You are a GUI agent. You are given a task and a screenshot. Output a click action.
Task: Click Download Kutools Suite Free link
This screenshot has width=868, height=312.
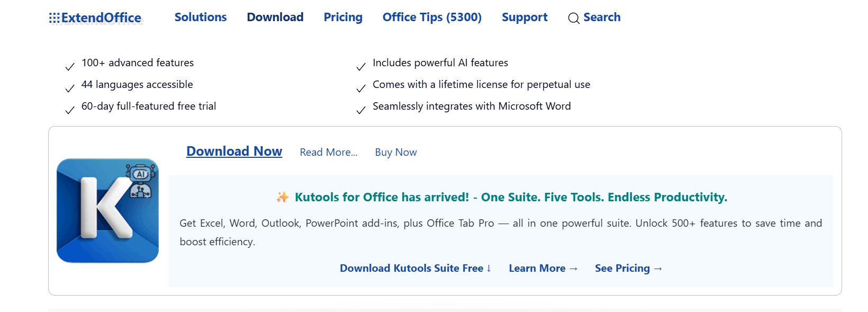coord(415,269)
